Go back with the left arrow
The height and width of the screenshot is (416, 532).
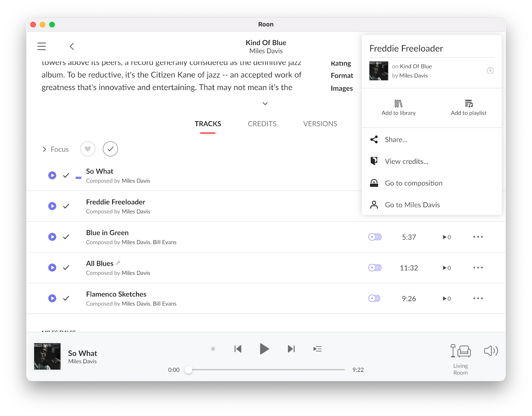[72, 46]
